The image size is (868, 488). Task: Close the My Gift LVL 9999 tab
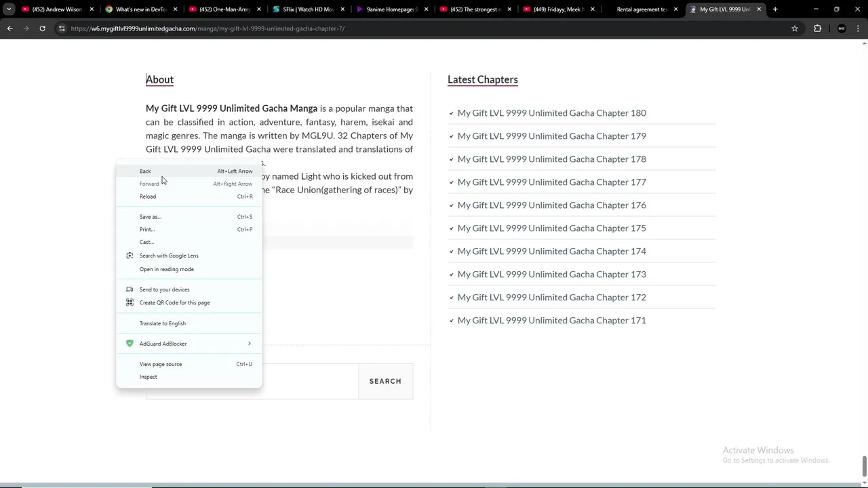click(x=759, y=9)
